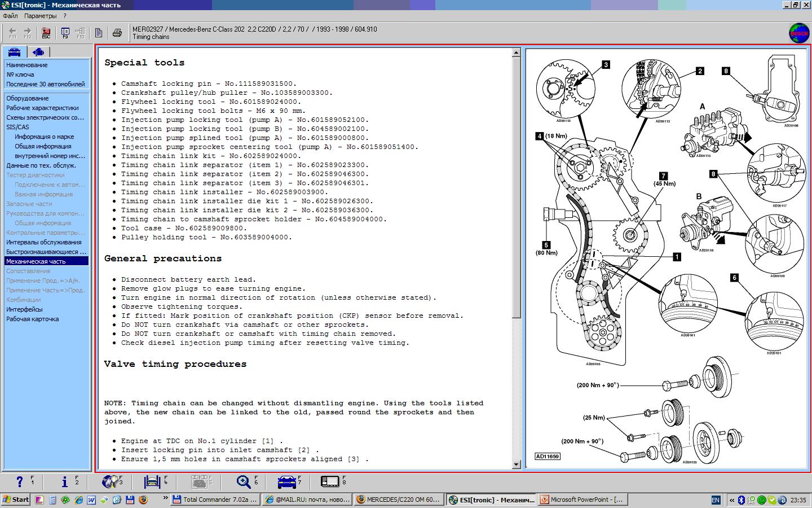Switch to the engine tab in sidebar
This screenshot has height=508, width=812.
38,52
